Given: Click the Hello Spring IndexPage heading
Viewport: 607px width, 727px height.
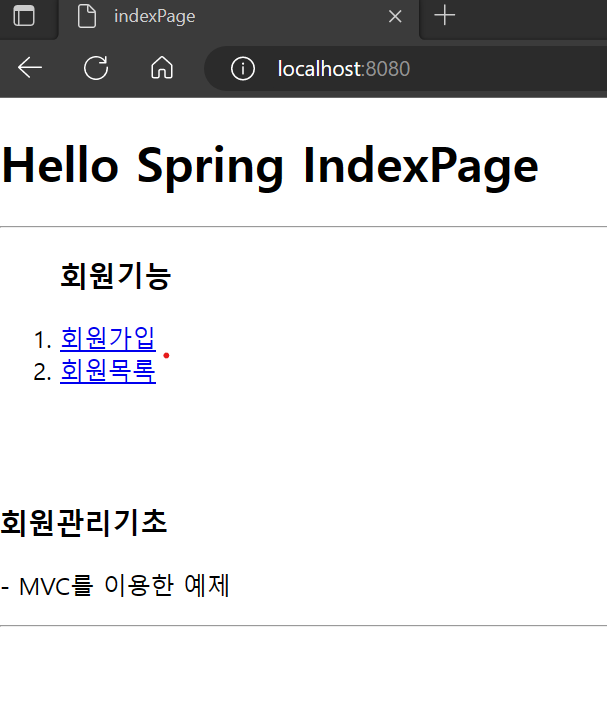Looking at the screenshot, I should click(x=270, y=166).
